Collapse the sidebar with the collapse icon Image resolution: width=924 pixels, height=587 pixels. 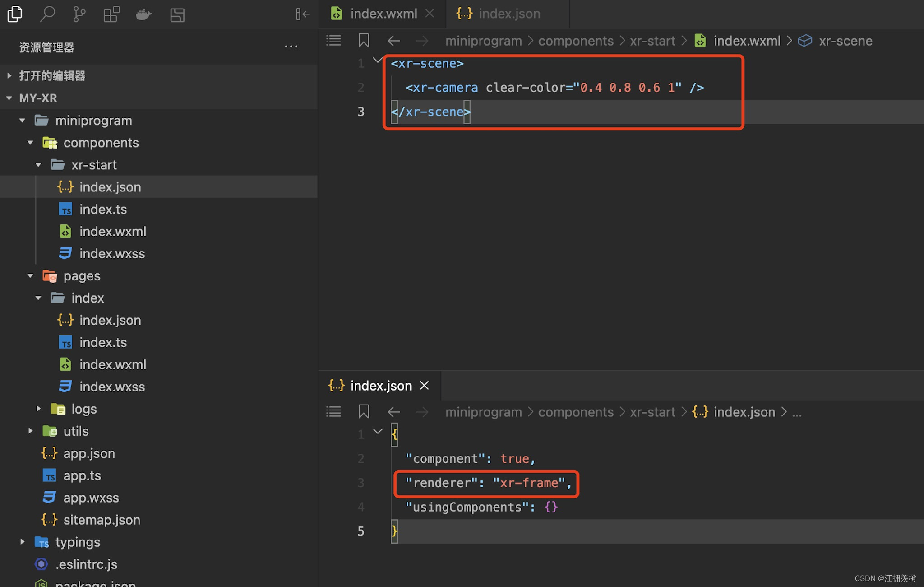pyautogui.click(x=302, y=14)
